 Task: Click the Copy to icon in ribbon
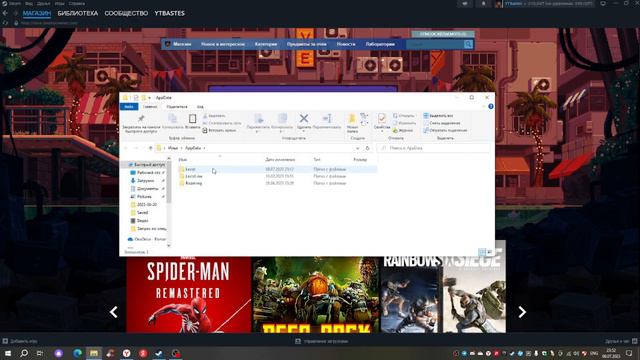282,118
